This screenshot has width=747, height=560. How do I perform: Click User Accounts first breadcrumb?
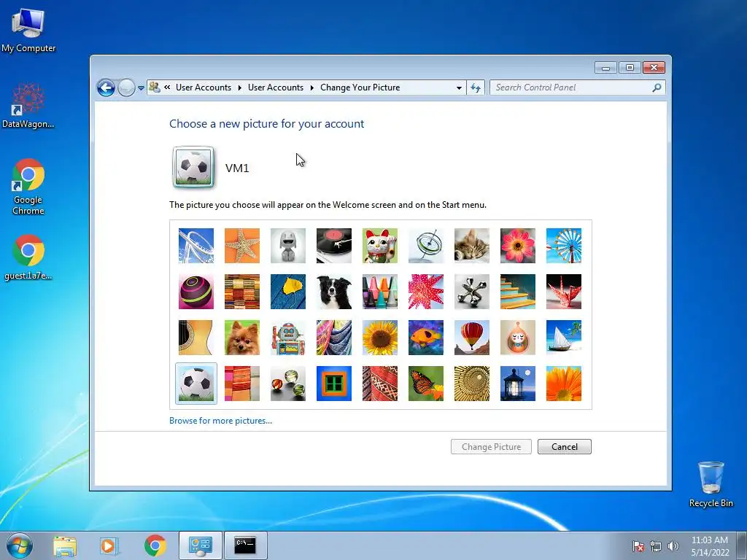(204, 87)
